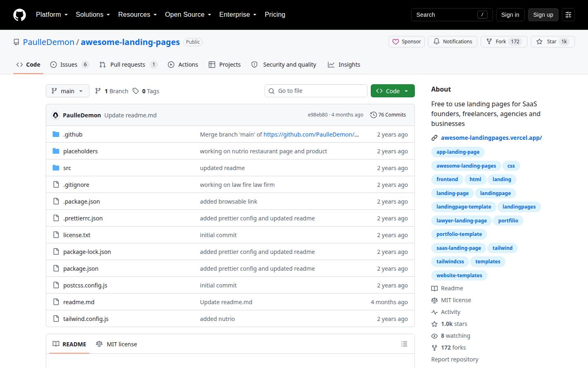Click the header menu options icon
Image resolution: width=588 pixels, height=368 pixels.
pos(568,15)
